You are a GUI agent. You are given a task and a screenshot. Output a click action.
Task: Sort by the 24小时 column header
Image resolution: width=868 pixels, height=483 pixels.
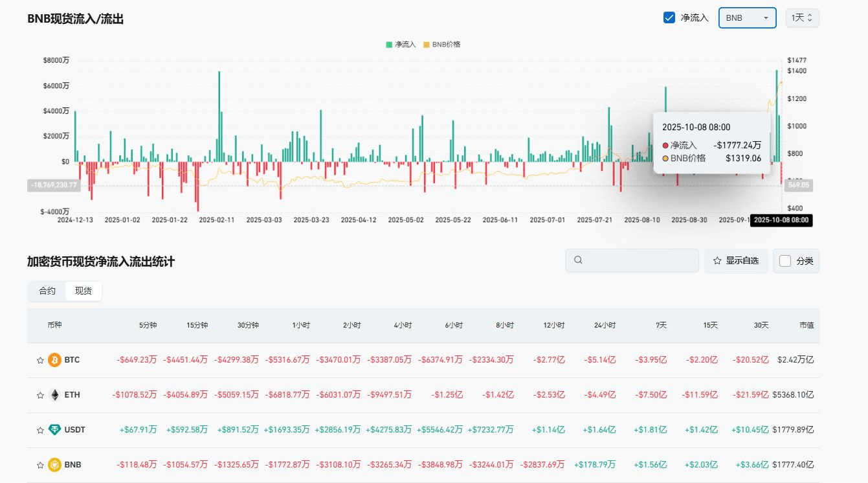(x=605, y=326)
